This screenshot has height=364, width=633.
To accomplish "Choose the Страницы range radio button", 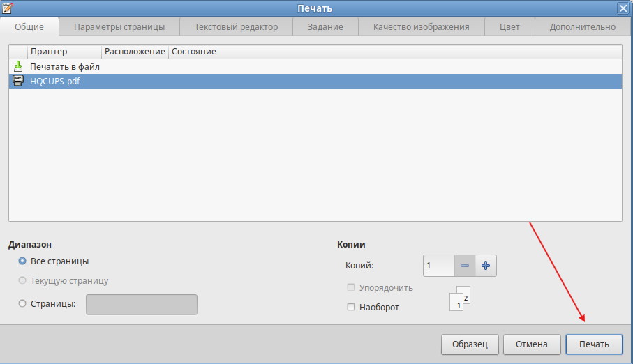I will [x=22, y=303].
